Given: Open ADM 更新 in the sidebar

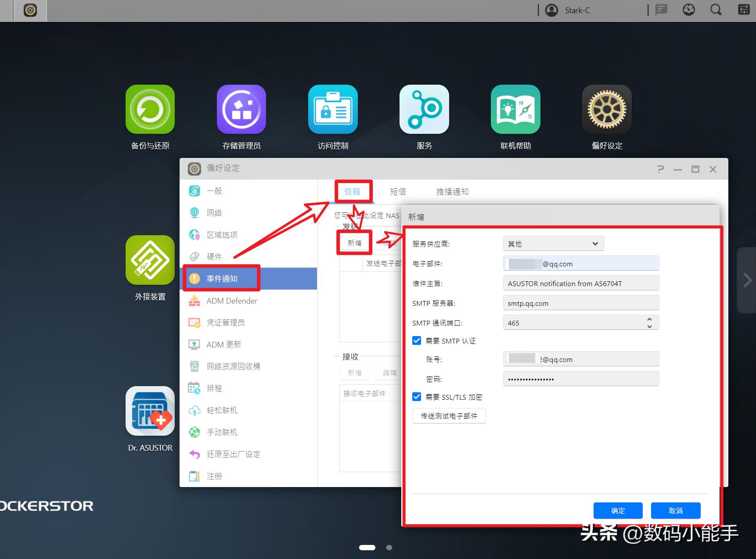Looking at the screenshot, I should click(x=248, y=344).
